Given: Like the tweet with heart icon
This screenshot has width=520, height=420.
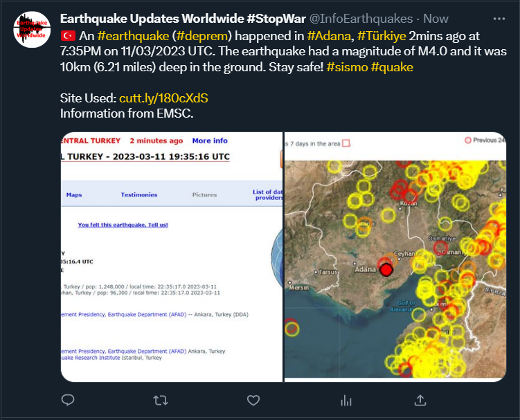Looking at the screenshot, I should coord(253,400).
